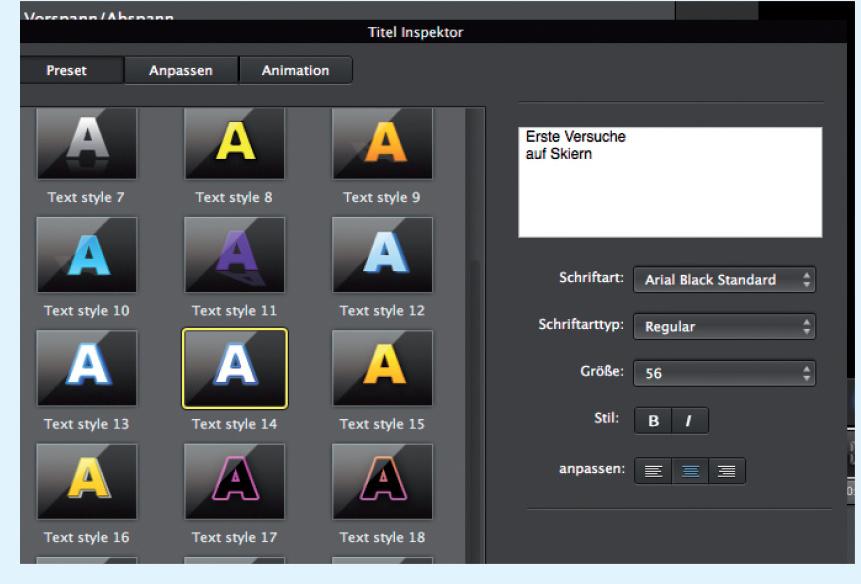This screenshot has height=584, width=861.
Task: Apply the cyan Text style 10 preset
Action: tap(87, 255)
